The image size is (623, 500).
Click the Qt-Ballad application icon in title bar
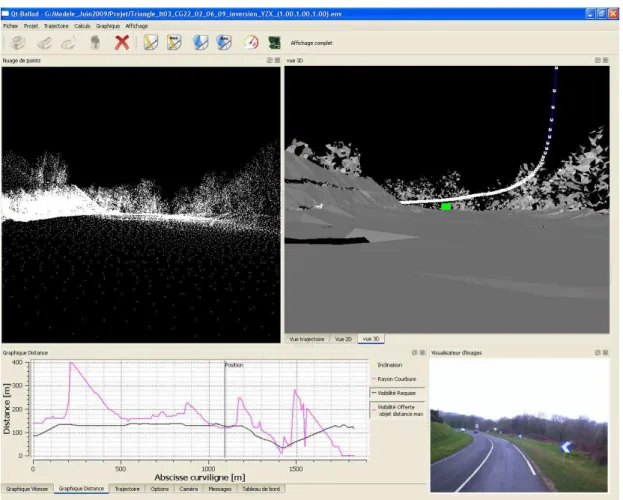coord(6,14)
